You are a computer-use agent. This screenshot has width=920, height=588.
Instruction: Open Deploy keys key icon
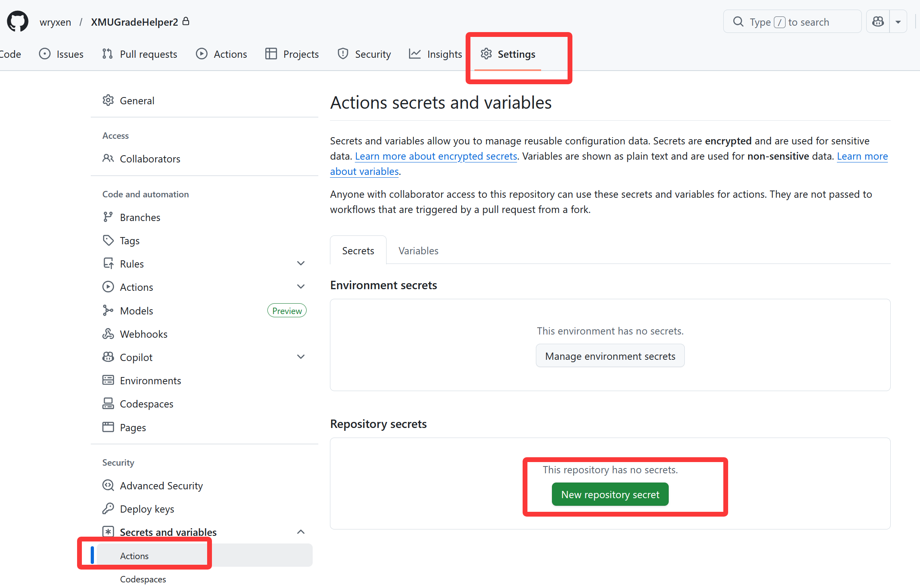[108, 509]
